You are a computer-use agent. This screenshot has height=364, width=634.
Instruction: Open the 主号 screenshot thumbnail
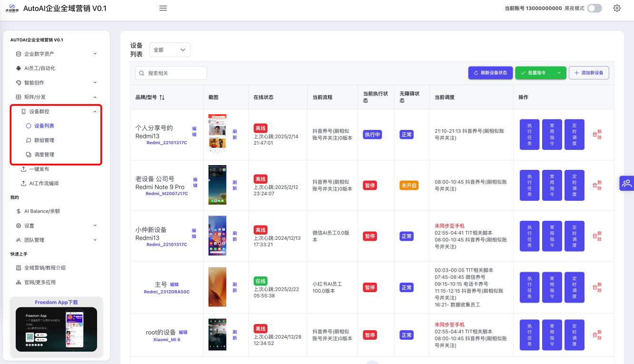pyautogui.click(x=218, y=287)
